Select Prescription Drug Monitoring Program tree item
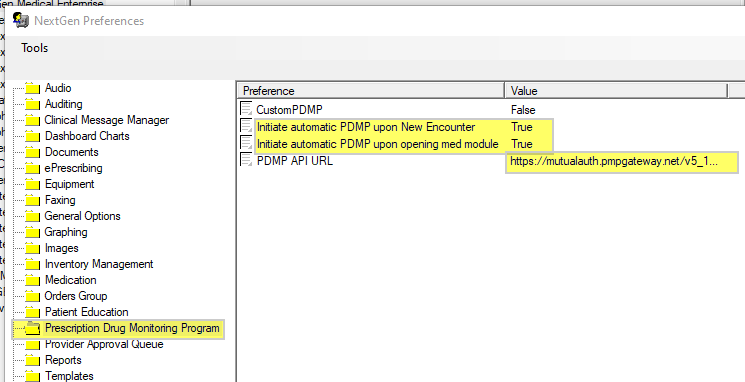Screen dimensions: 745x382 point(132,328)
